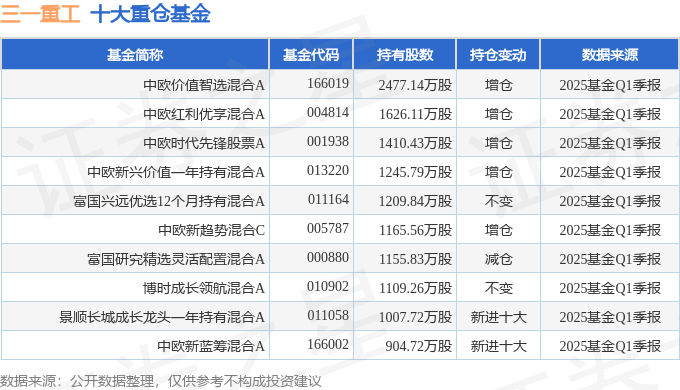The image size is (680, 390).
Task: Open fund 中欧价值智选混合A
Action: click(x=204, y=85)
